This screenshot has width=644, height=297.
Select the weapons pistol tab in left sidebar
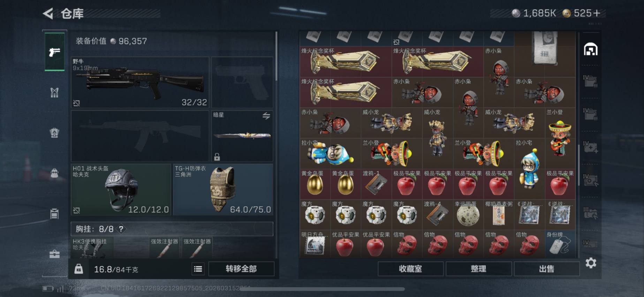tap(54, 52)
